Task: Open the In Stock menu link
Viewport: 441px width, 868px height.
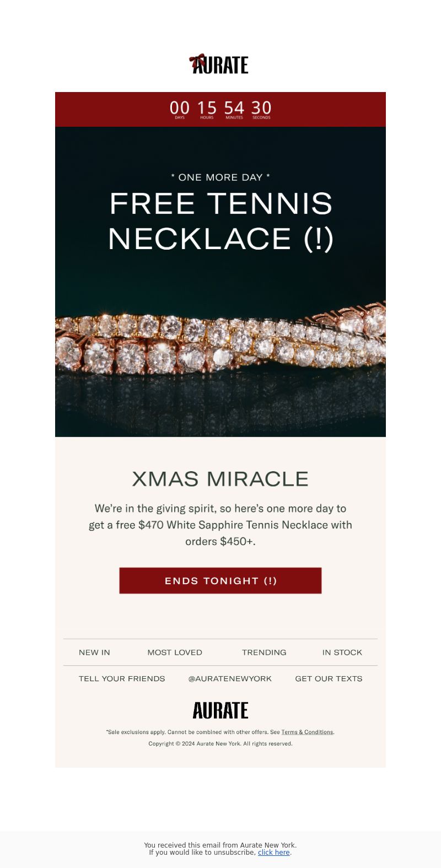Action: click(342, 653)
